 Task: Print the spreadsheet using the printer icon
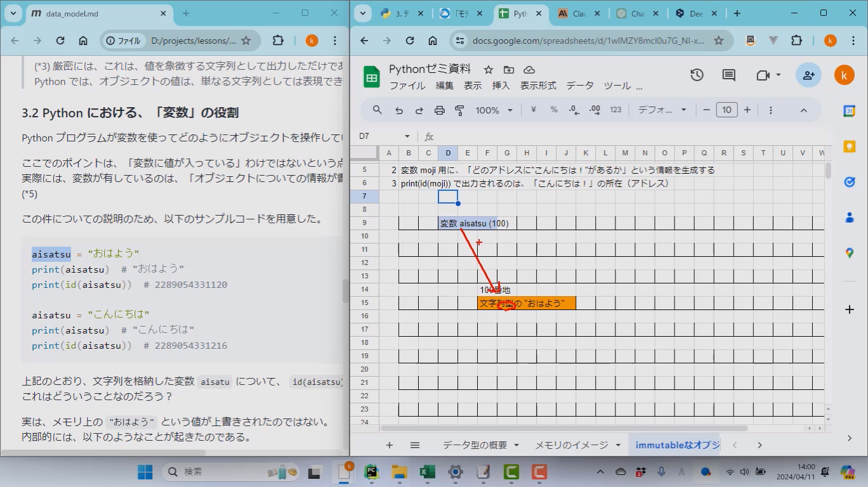[x=440, y=110]
